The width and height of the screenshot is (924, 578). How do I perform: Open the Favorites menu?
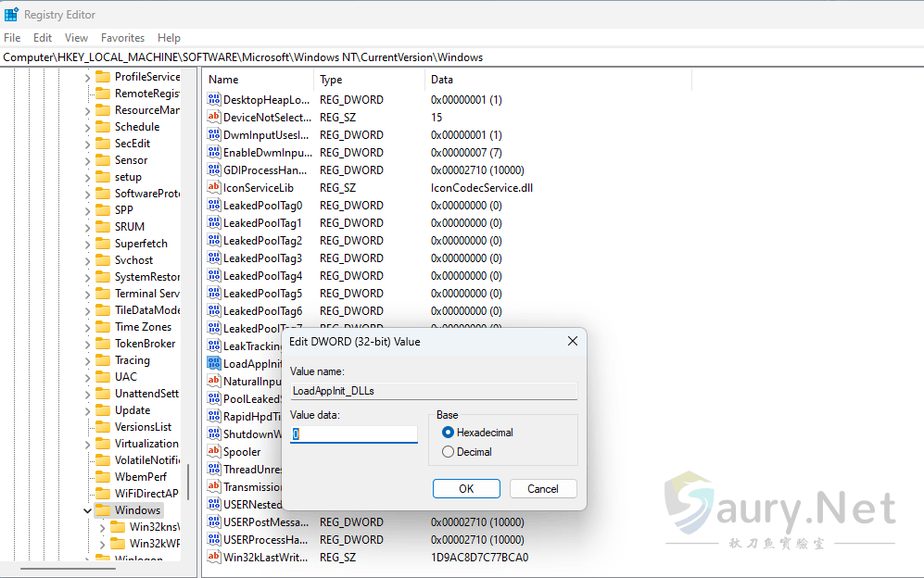coord(122,38)
